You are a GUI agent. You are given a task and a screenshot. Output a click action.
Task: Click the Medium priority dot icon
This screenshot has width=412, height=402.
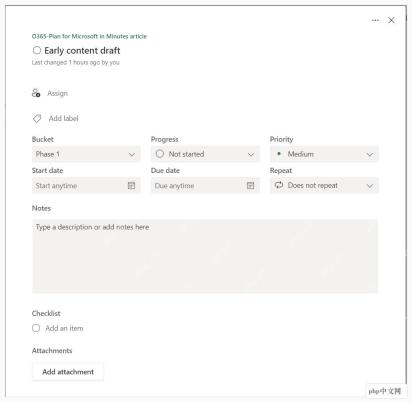(x=279, y=154)
